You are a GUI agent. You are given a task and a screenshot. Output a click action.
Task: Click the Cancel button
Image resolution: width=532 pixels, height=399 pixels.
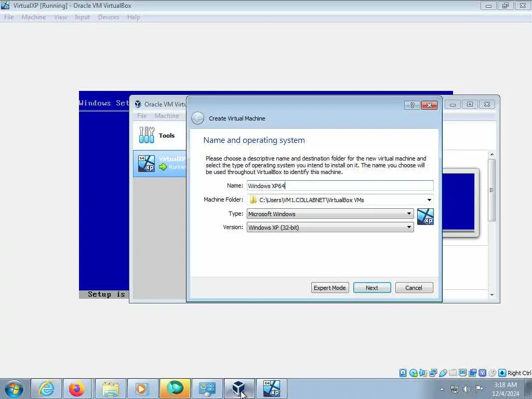(x=414, y=288)
